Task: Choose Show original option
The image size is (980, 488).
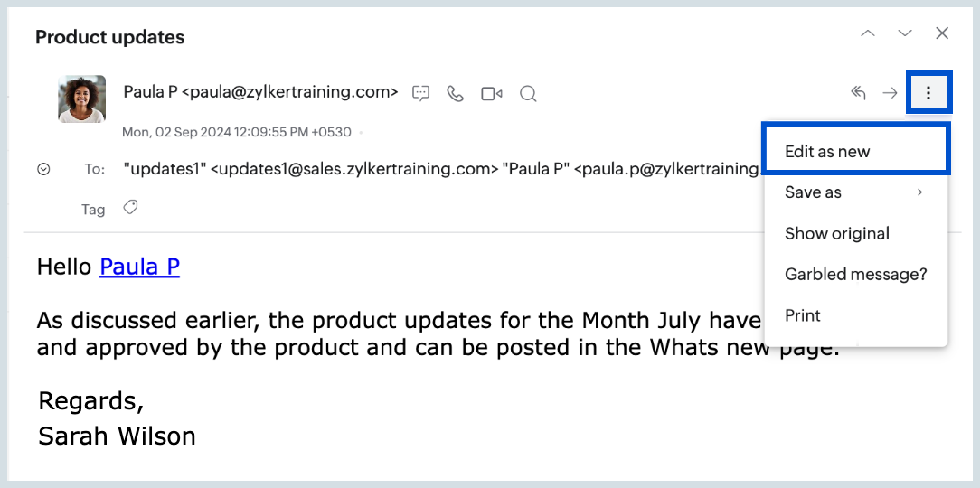Action: pyautogui.click(x=837, y=233)
